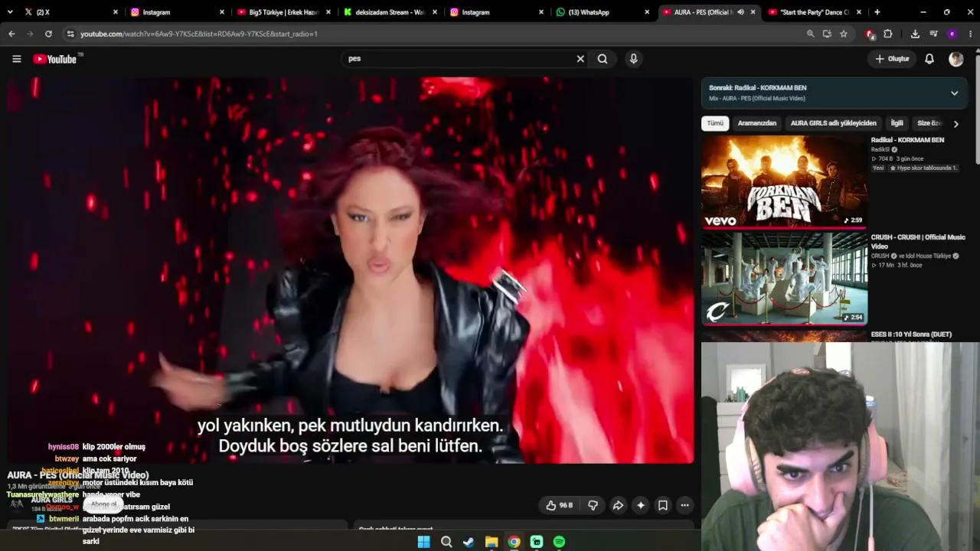This screenshot has height=551, width=980.
Task: Subscribe using the Abone ol button
Action: pyautogui.click(x=103, y=504)
